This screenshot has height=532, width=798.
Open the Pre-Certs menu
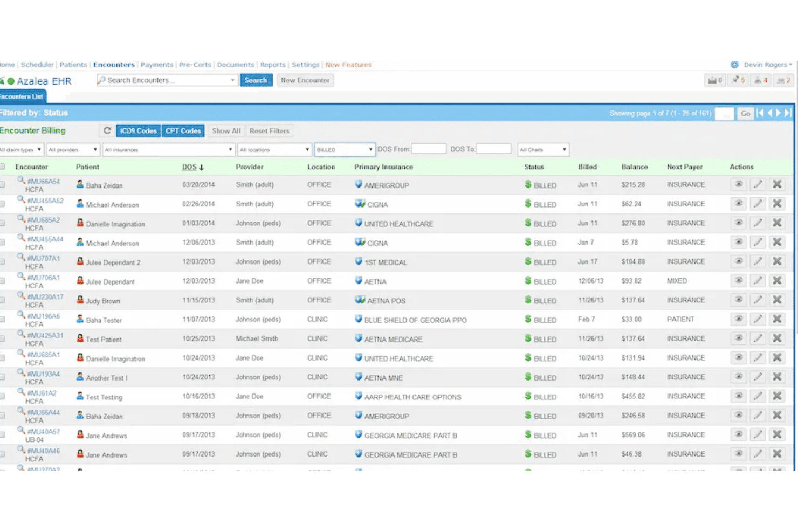pyautogui.click(x=195, y=65)
